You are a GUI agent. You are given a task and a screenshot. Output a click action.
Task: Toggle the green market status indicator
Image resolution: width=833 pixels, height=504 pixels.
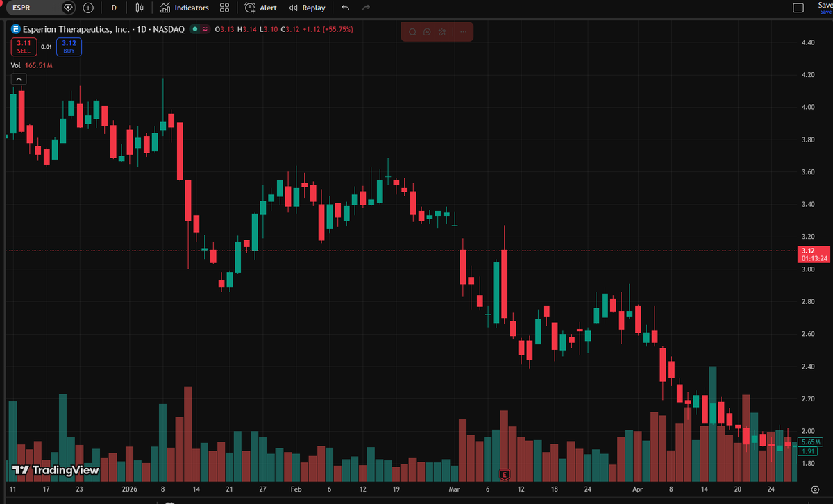196,29
